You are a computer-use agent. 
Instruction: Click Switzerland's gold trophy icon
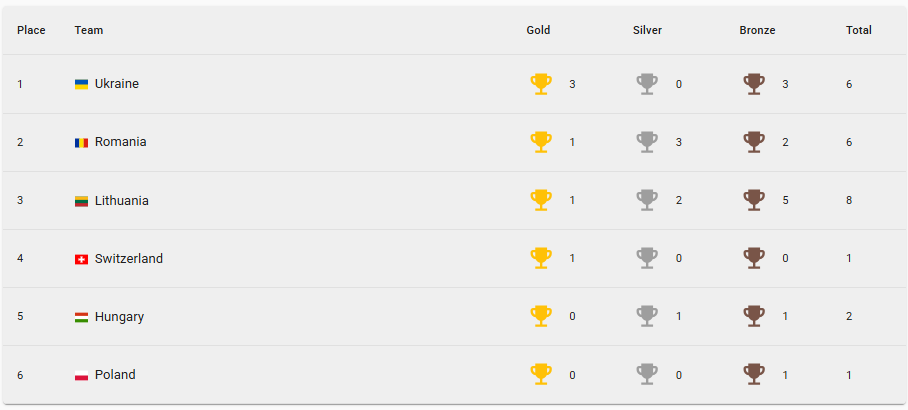click(541, 258)
